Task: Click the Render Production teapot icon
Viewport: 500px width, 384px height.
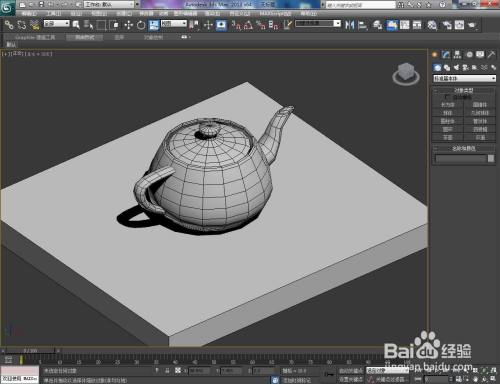Action: [x=472, y=25]
